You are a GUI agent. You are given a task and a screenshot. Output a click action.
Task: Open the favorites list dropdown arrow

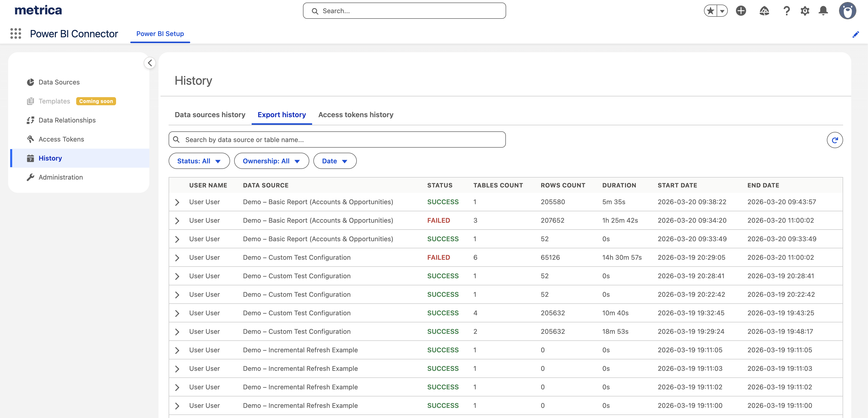722,11
